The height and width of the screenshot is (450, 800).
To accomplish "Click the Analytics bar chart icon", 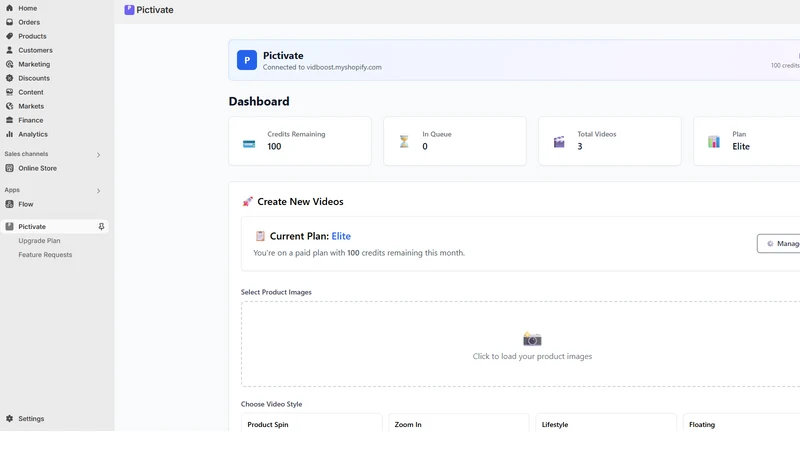I will (9, 134).
